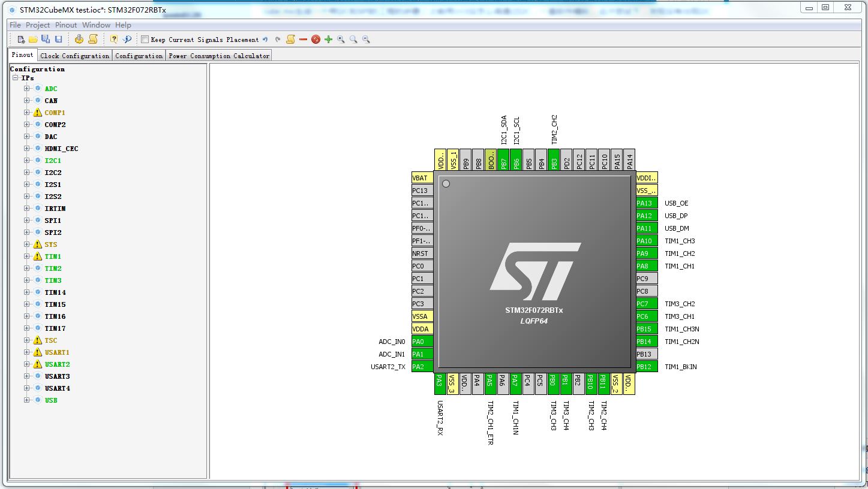Select the Pinout tab
The height and width of the screenshot is (489, 868).
coord(23,55)
